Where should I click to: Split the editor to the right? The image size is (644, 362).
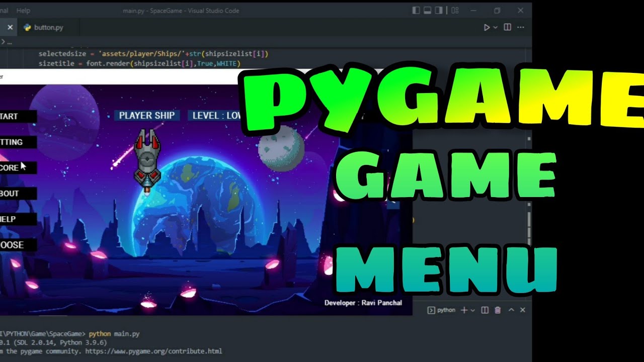[507, 27]
